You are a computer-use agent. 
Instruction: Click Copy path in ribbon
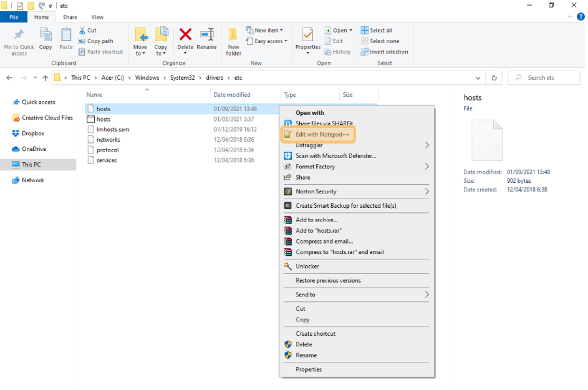(96, 41)
